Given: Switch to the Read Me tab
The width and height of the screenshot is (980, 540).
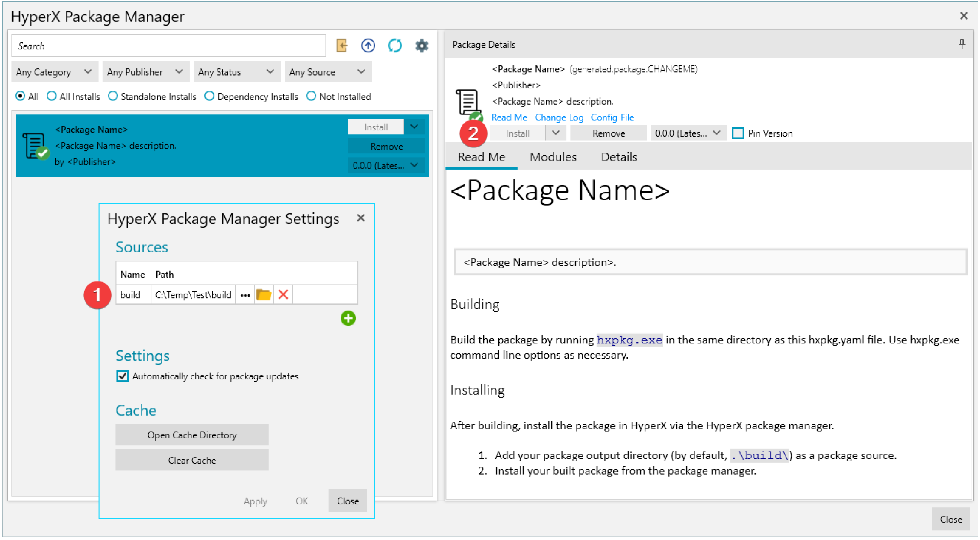Looking at the screenshot, I should pyautogui.click(x=481, y=157).
